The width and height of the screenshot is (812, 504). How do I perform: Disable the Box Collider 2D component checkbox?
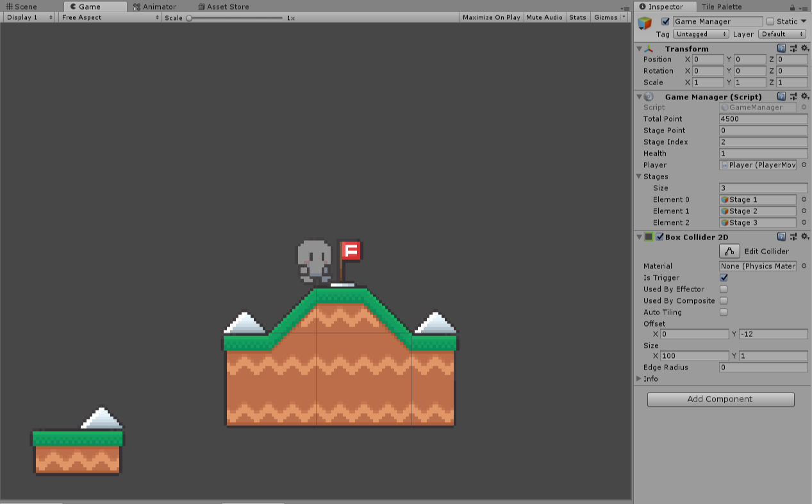pos(659,237)
